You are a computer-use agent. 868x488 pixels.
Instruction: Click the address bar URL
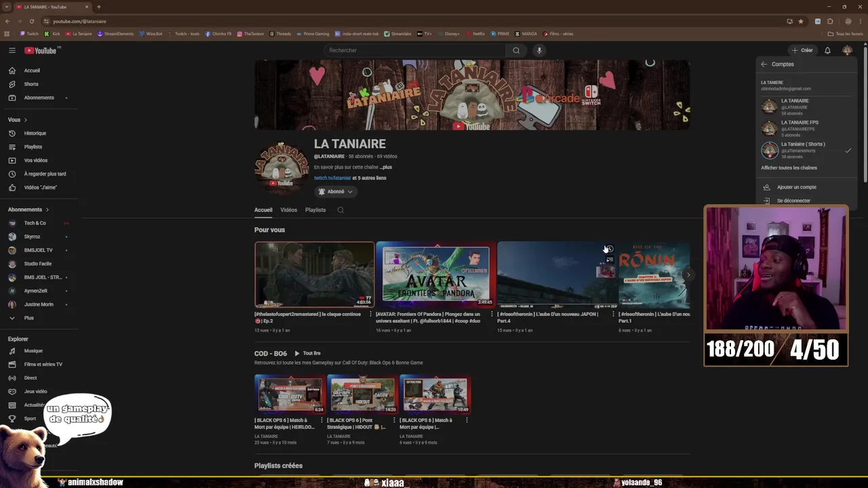pyautogui.click(x=79, y=21)
